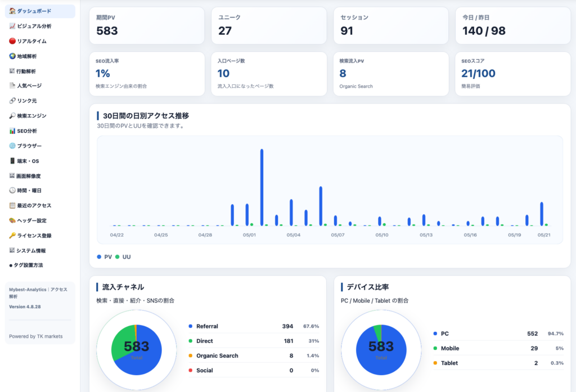Click the orange Tablet legend dot

tap(435, 363)
